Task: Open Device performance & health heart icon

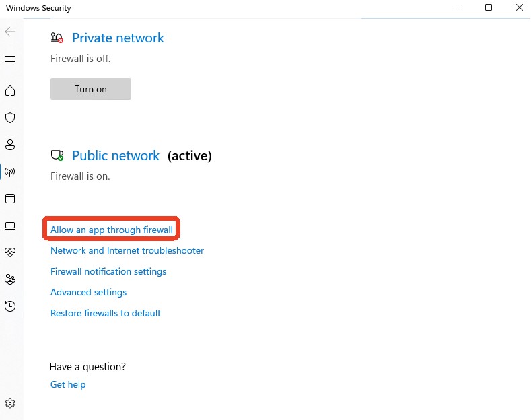Action: tap(10, 252)
